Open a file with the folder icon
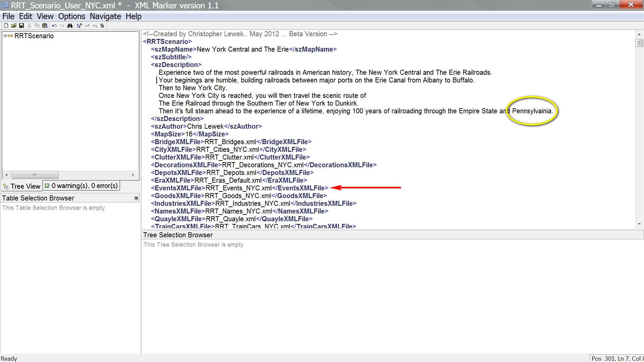 (x=14, y=25)
